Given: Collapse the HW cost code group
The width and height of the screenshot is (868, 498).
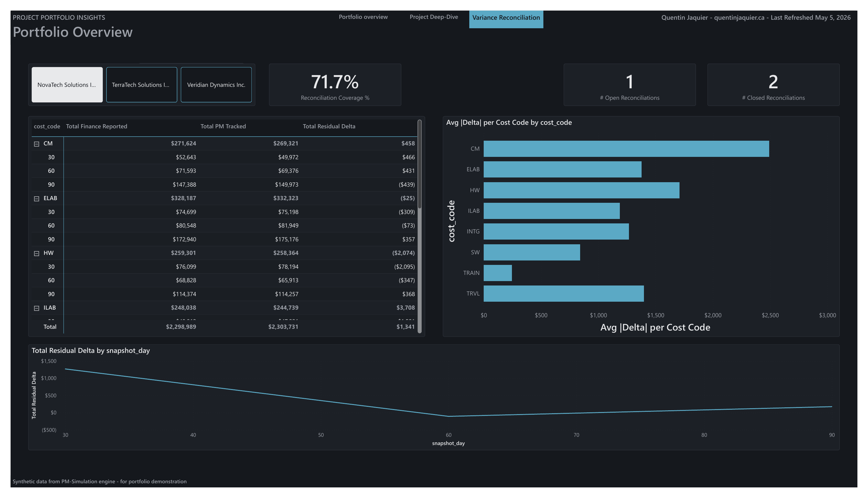Looking at the screenshot, I should pos(36,253).
